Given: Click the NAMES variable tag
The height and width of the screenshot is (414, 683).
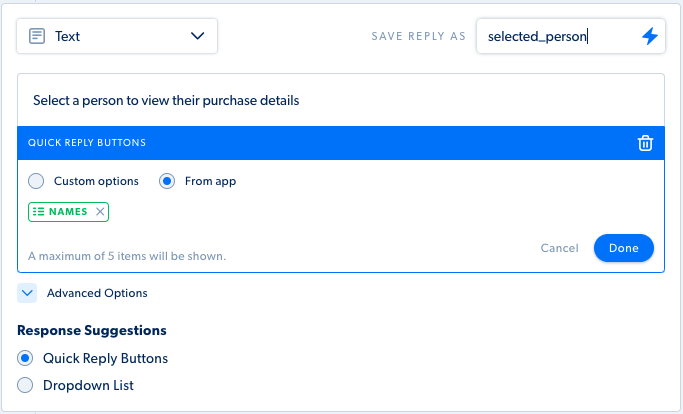Looking at the screenshot, I should tap(68, 212).
